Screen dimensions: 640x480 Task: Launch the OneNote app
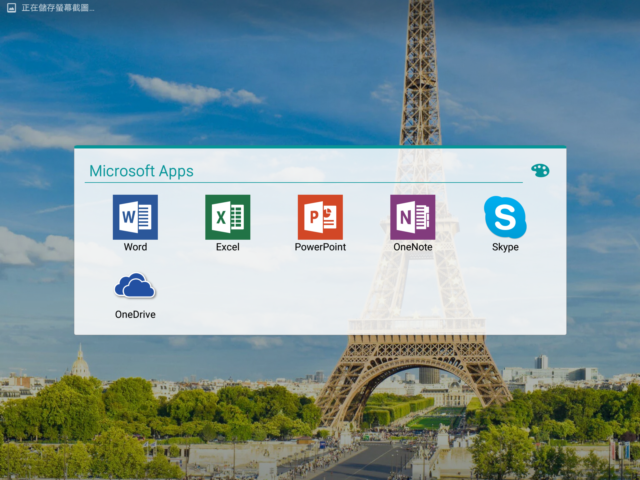point(413,217)
